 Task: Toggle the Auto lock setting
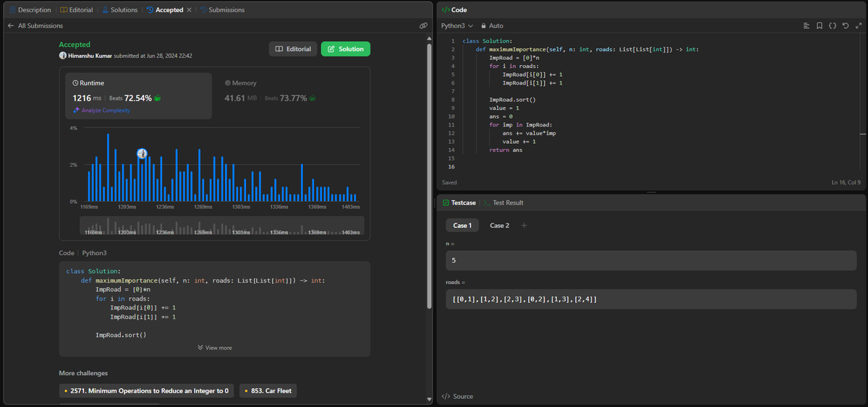[492, 25]
